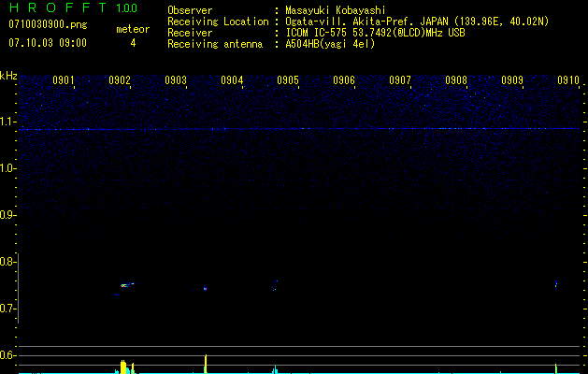Click the 1.0 kHz axis label
Screen dimensions: 588x374
[7, 168]
